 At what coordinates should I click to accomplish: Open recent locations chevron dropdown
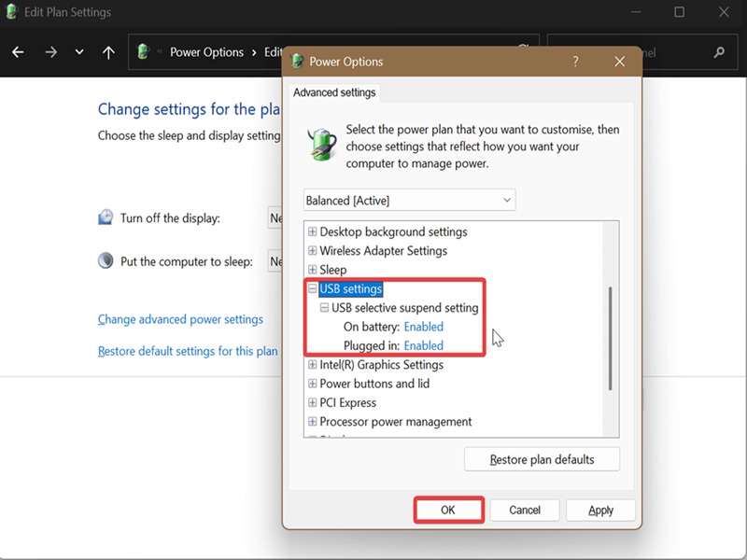[x=79, y=52]
